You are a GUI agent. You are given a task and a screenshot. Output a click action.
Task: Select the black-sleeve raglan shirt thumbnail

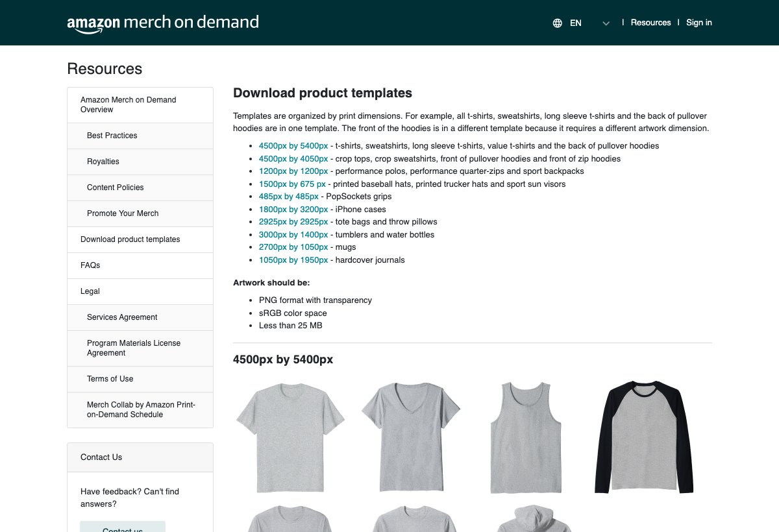[644, 437]
